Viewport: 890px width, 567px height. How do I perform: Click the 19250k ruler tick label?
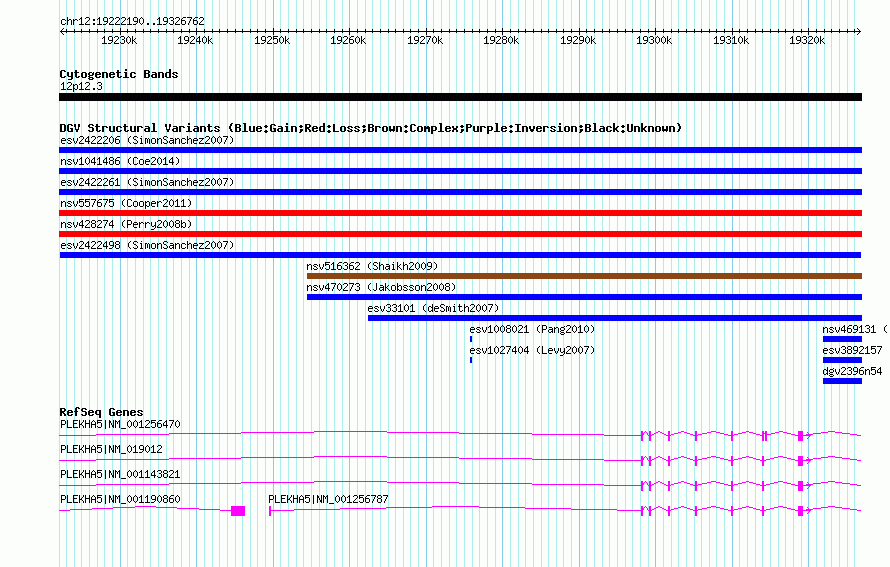tap(272, 40)
